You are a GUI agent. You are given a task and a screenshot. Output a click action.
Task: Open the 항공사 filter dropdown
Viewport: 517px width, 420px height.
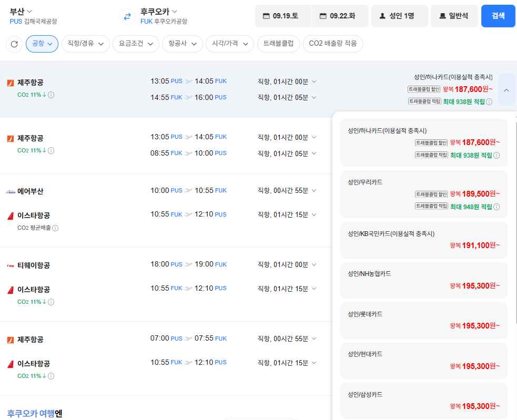pyautogui.click(x=183, y=44)
